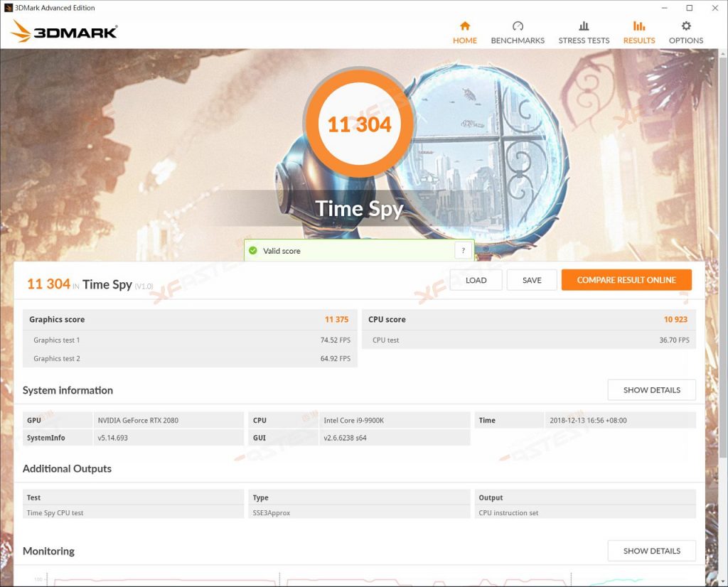Click the 3DMark logo in the header
Screen dimensions: 728x587
(63, 31)
